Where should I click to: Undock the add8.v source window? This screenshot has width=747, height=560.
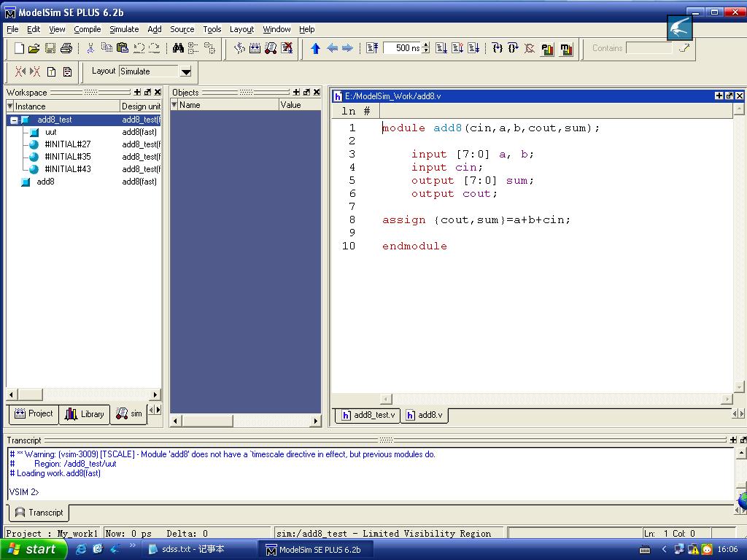[x=729, y=96]
